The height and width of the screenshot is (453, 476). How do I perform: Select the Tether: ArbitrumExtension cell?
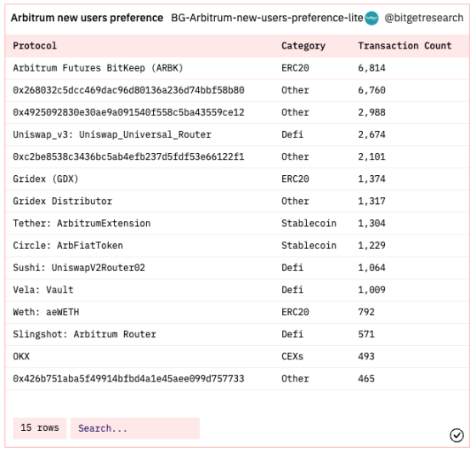coord(82,224)
